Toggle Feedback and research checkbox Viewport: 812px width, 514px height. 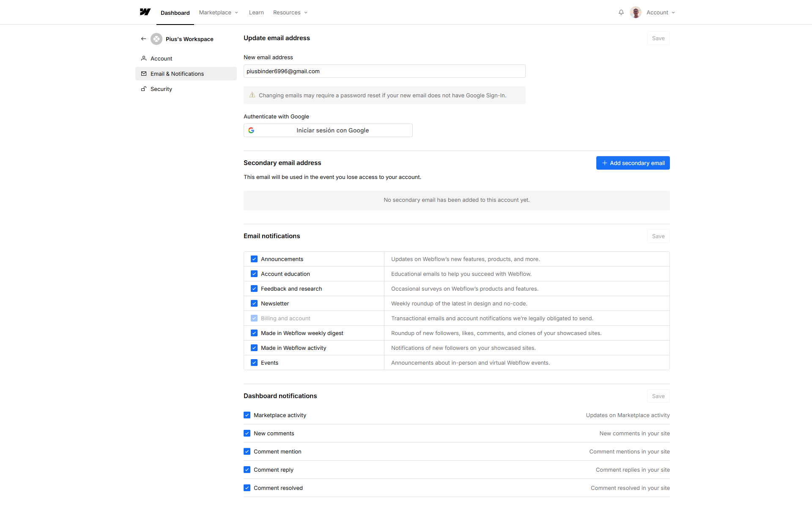click(x=254, y=289)
